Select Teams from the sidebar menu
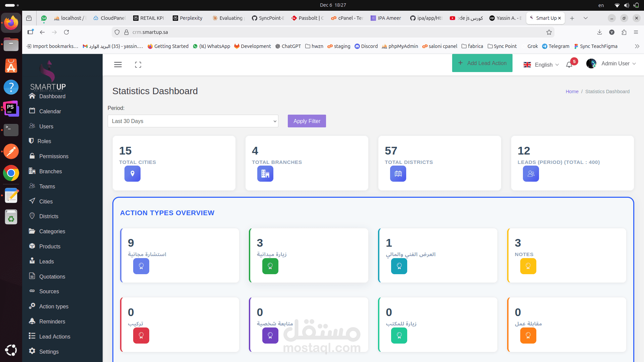This screenshot has height=362, width=644. [47, 186]
